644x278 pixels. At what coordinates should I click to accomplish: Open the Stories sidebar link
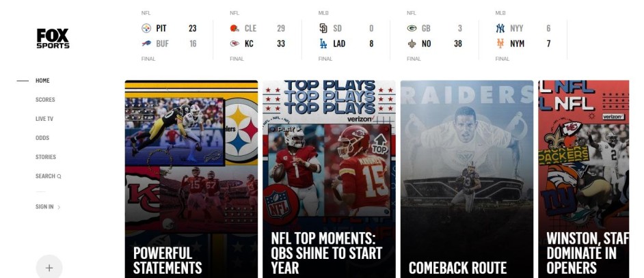(46, 157)
